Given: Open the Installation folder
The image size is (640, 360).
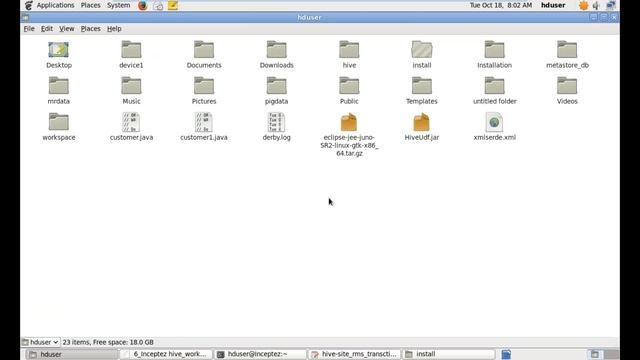Looking at the screenshot, I should click(x=494, y=50).
